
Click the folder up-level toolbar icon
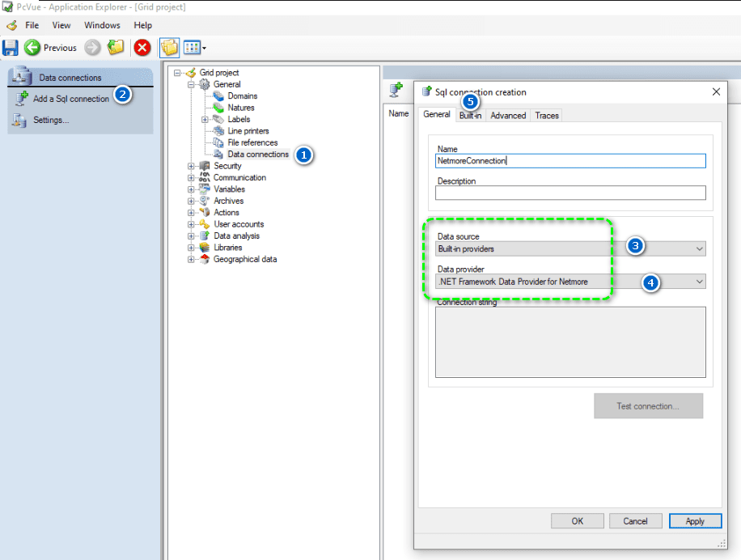[x=116, y=47]
